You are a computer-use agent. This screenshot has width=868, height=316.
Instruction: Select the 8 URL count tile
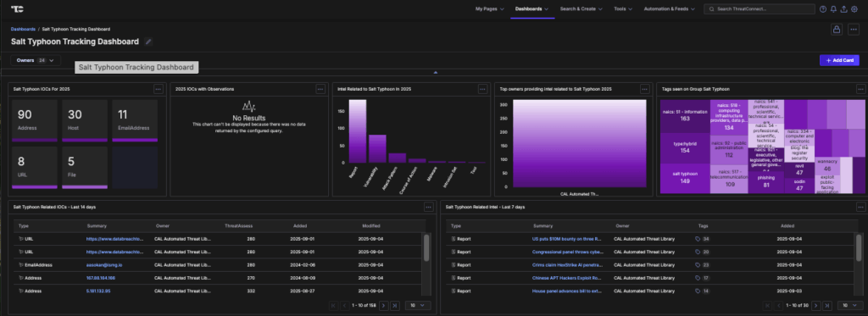click(34, 168)
